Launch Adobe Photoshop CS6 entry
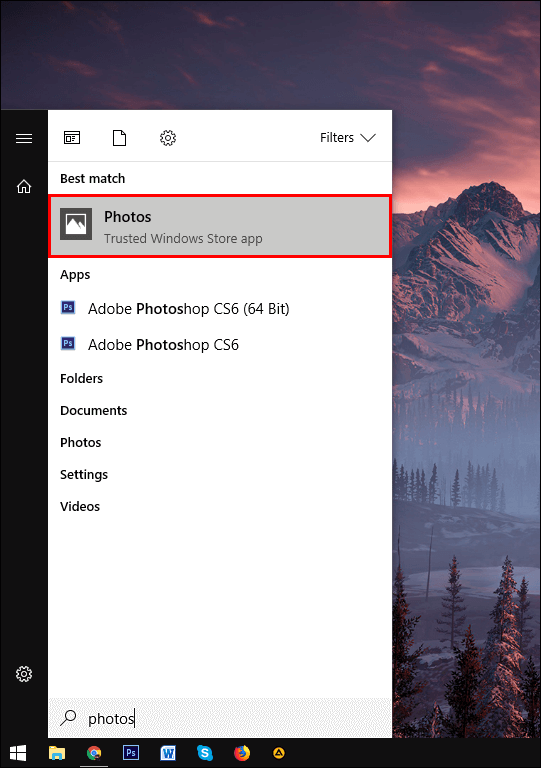 (x=220, y=344)
